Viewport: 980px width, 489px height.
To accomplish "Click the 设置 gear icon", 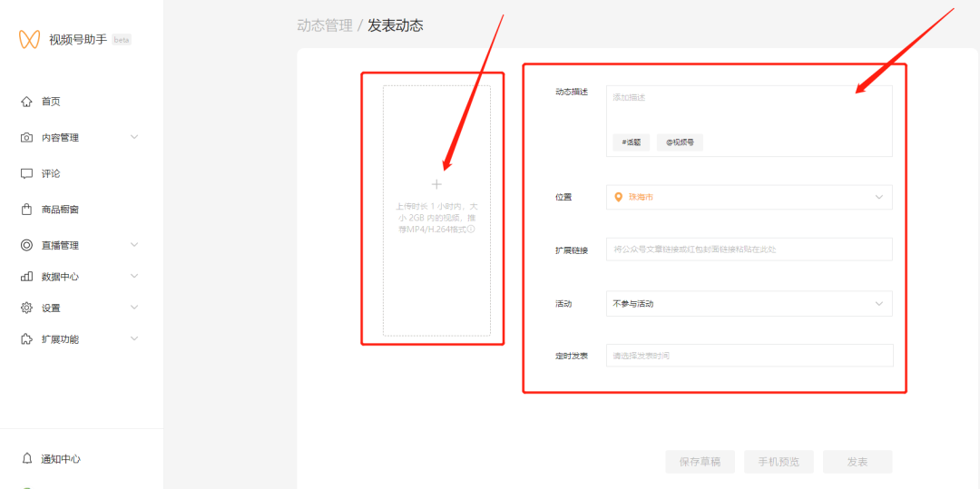I will coord(26,308).
